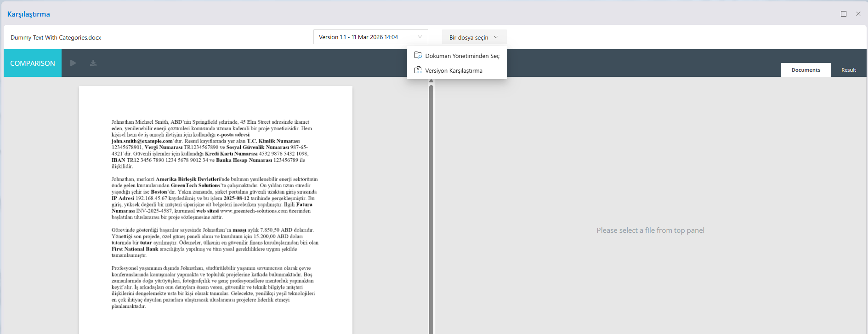The height and width of the screenshot is (334, 868).
Task: Click 'GreenTech Solutions' text in document
Action: [x=195, y=185]
